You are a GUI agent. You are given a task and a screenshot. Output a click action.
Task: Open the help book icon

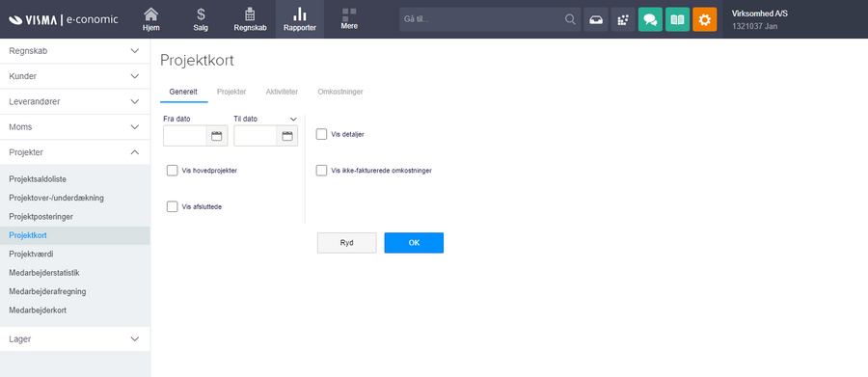tap(677, 19)
